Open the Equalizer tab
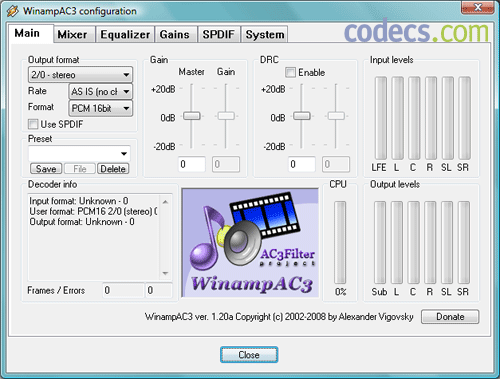Viewport: 500px width, 379px height. point(125,35)
